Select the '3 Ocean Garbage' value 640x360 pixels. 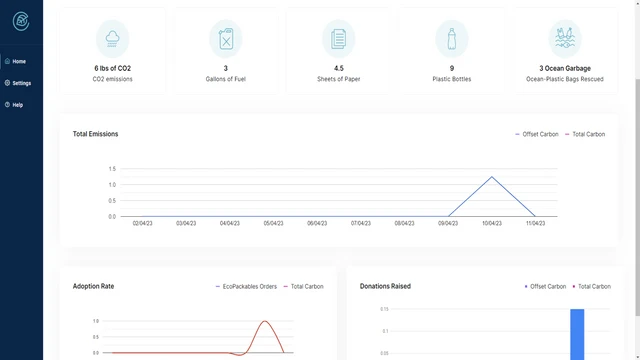(565, 68)
